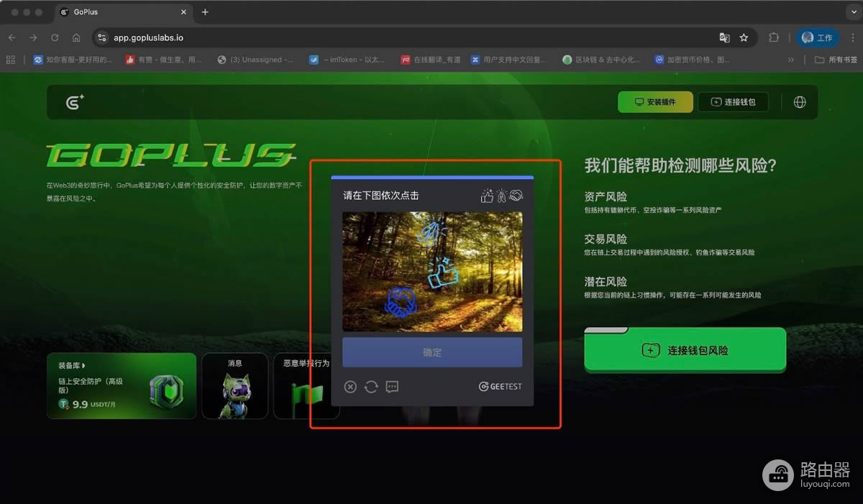Refresh the captcha image
This screenshot has height=504, width=863.
(x=371, y=387)
